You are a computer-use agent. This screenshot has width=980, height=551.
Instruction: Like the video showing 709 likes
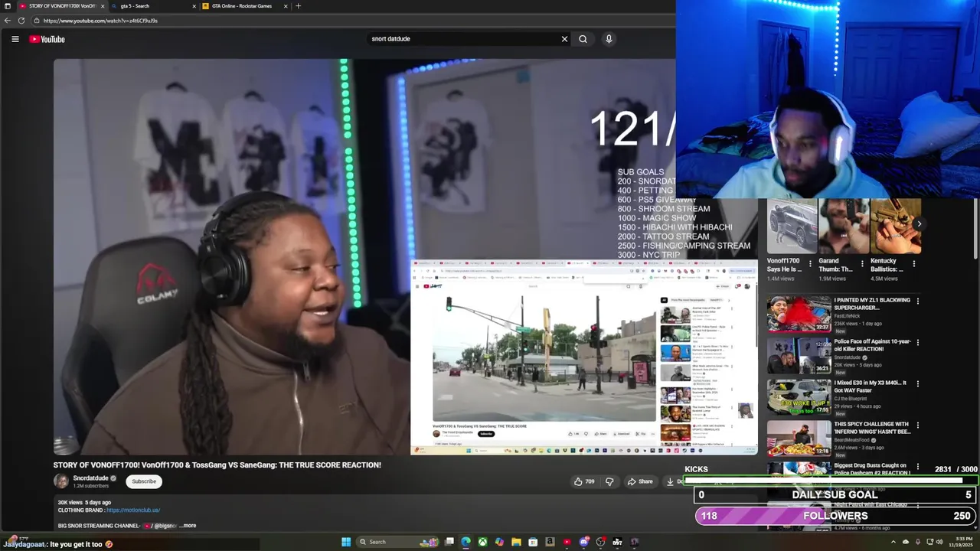click(x=584, y=481)
